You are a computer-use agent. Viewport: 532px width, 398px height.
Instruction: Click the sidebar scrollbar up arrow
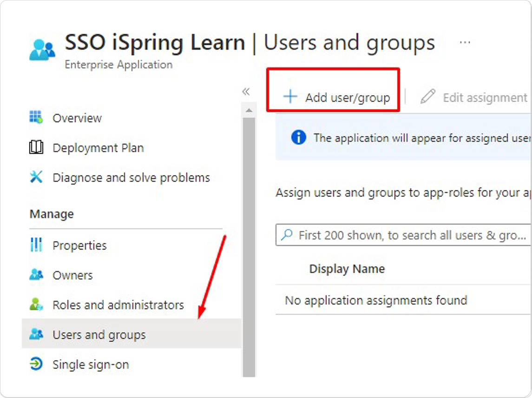pyautogui.click(x=249, y=110)
